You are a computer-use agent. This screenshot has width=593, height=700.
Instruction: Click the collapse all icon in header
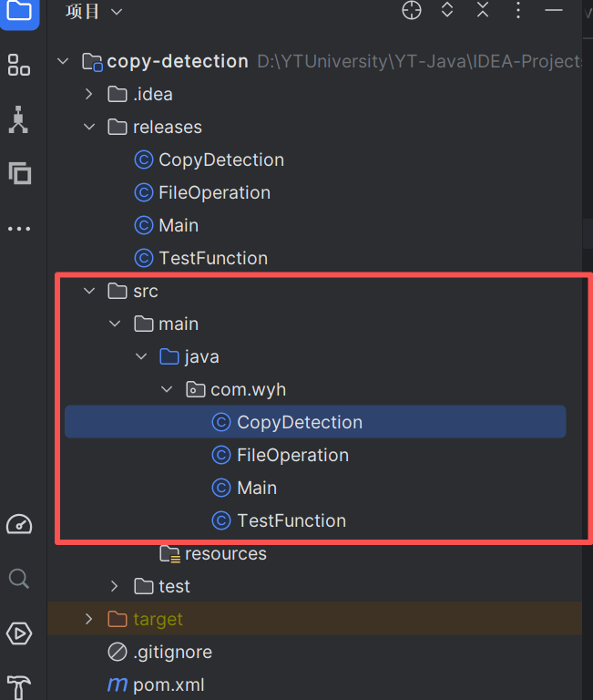pyautogui.click(x=483, y=11)
